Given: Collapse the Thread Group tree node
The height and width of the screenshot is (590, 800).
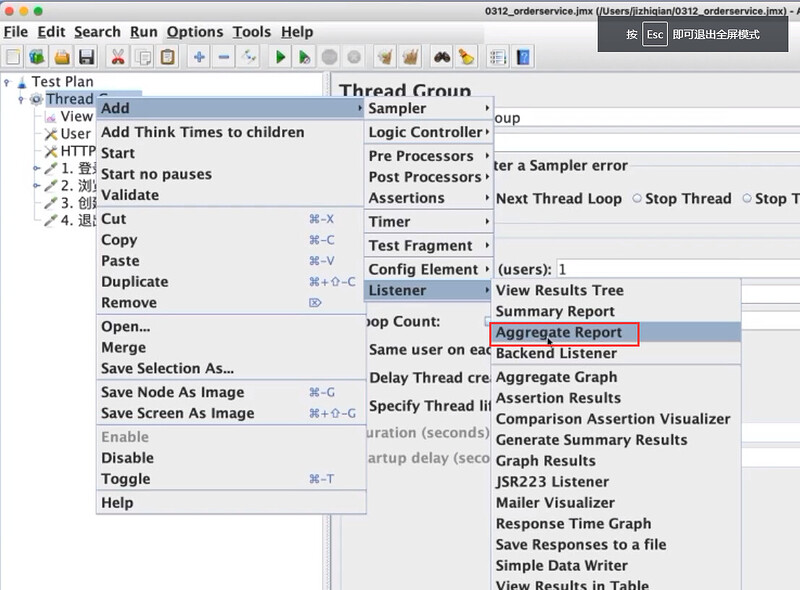Looking at the screenshot, I should pyautogui.click(x=21, y=99).
